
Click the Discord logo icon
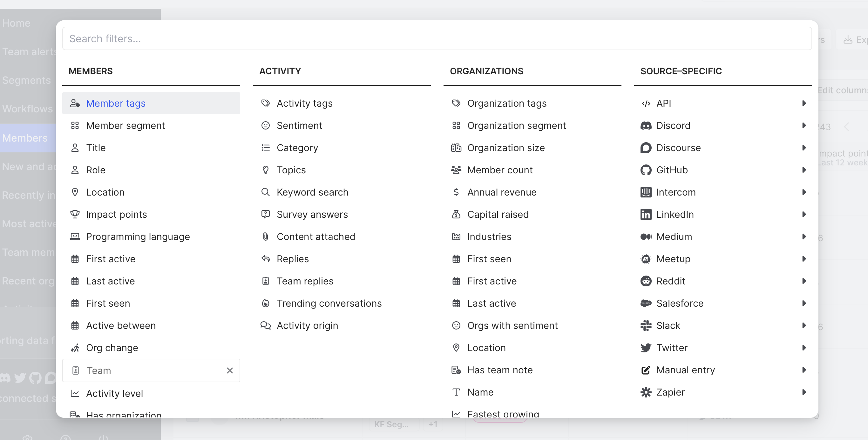pyautogui.click(x=646, y=126)
